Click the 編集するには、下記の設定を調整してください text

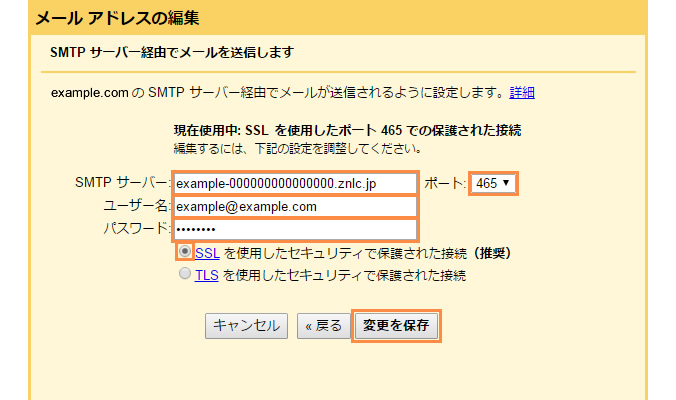pyautogui.click(x=297, y=149)
